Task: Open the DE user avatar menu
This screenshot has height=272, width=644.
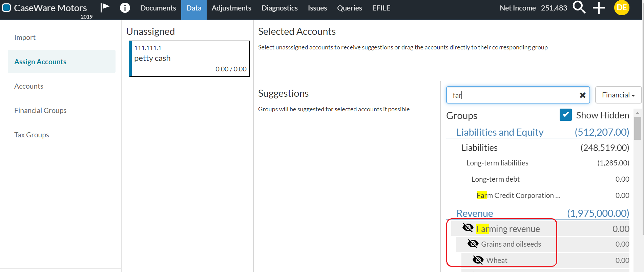Action: click(x=622, y=8)
